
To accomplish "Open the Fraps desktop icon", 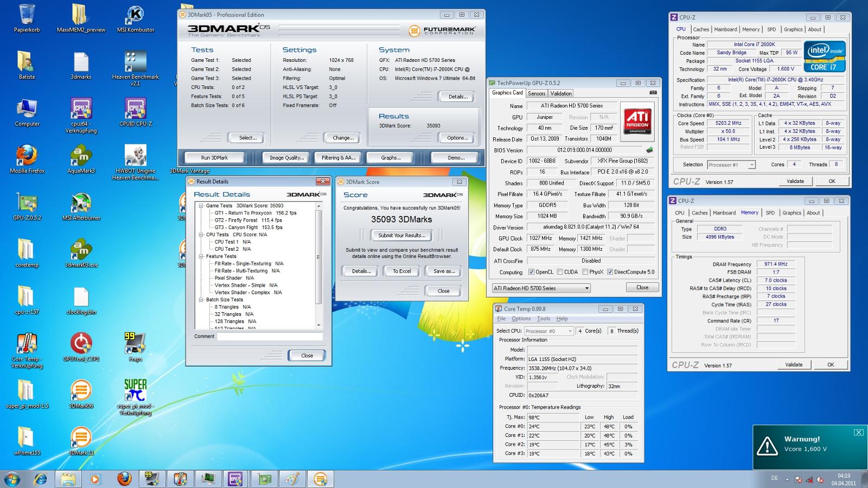I will pos(135,347).
